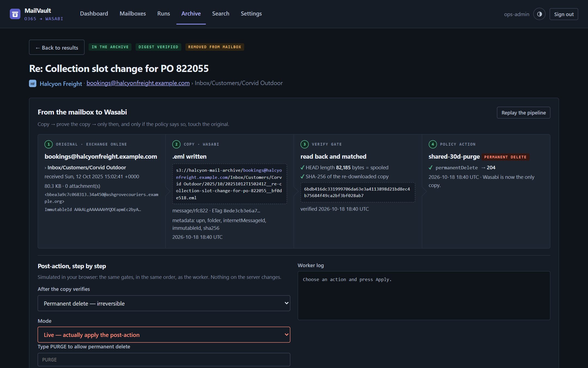Click the MailVault archive box logo icon
This screenshot has height=368, width=588.
click(15, 14)
